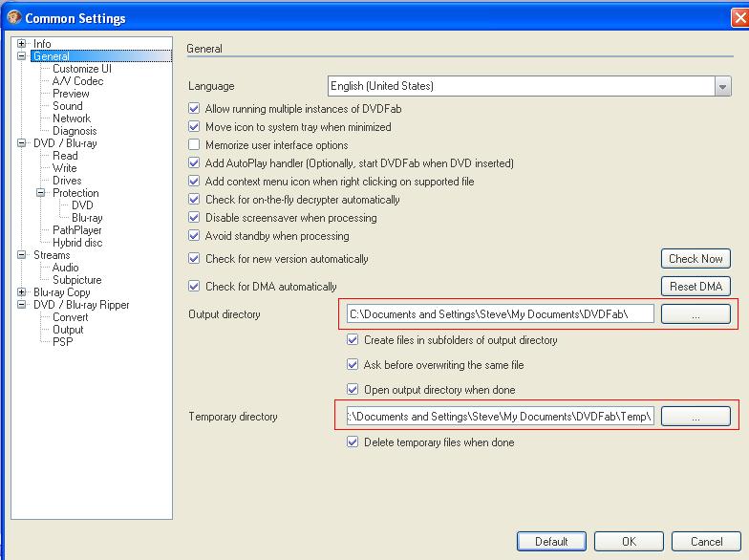Select Output tree item
Viewport: 749px width, 560px height.
[68, 329]
